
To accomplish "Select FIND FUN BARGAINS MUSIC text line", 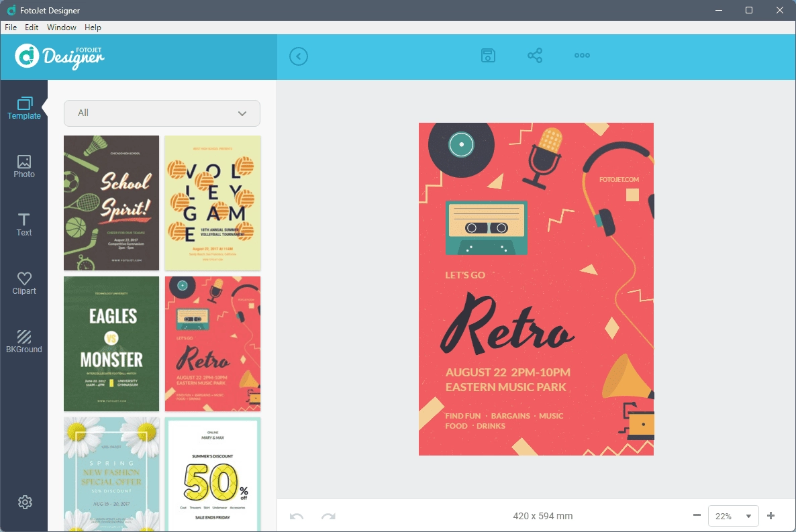I will pos(504,416).
